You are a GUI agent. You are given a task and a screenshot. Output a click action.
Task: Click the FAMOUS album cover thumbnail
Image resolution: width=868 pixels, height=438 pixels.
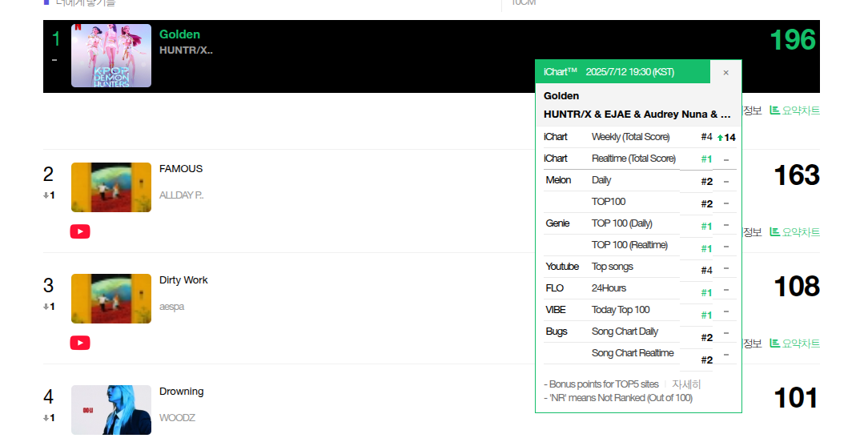pyautogui.click(x=111, y=187)
